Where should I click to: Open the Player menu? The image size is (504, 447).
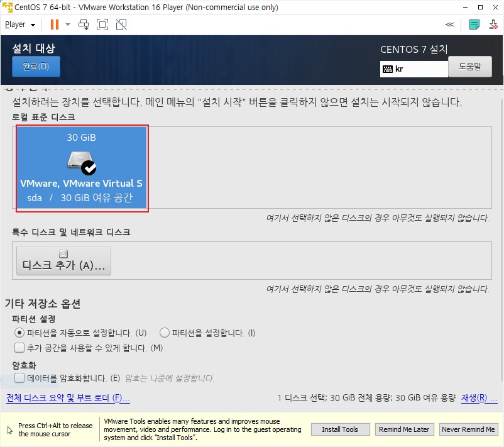pyautogui.click(x=19, y=25)
